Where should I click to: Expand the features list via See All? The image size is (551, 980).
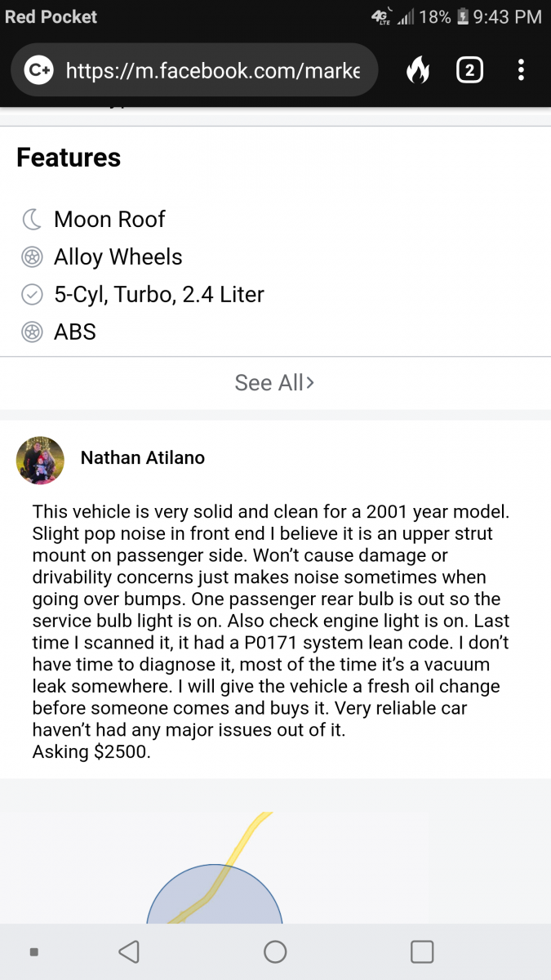click(275, 382)
